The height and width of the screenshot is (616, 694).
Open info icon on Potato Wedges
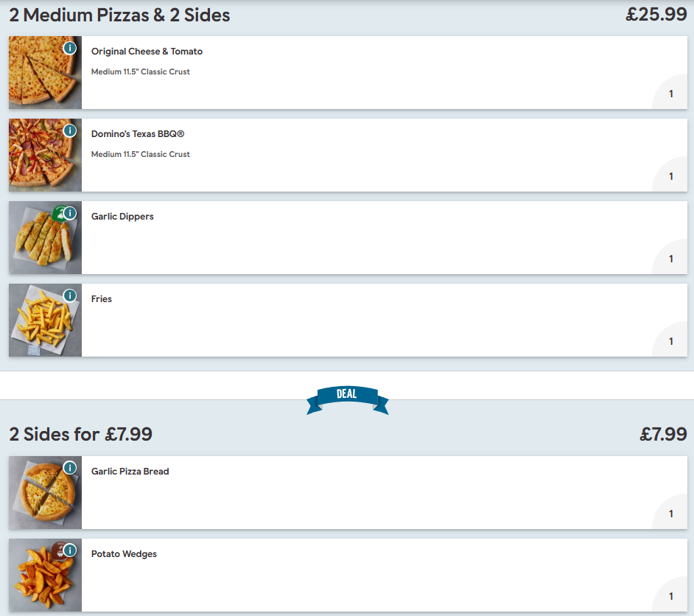[69, 550]
